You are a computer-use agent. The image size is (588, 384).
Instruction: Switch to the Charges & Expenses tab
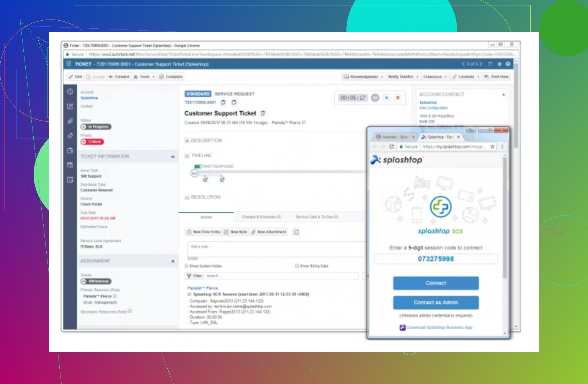point(261,217)
